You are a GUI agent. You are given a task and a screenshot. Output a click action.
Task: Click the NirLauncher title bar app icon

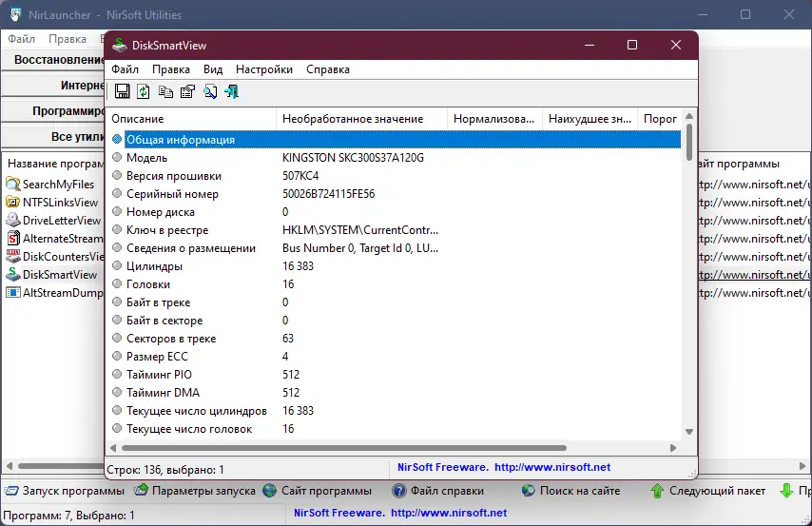point(16,14)
